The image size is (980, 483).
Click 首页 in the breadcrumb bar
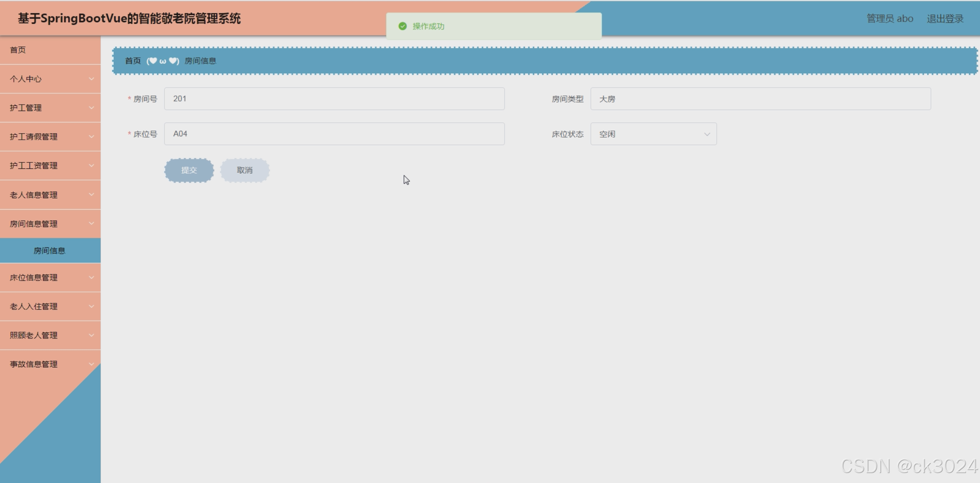point(133,61)
